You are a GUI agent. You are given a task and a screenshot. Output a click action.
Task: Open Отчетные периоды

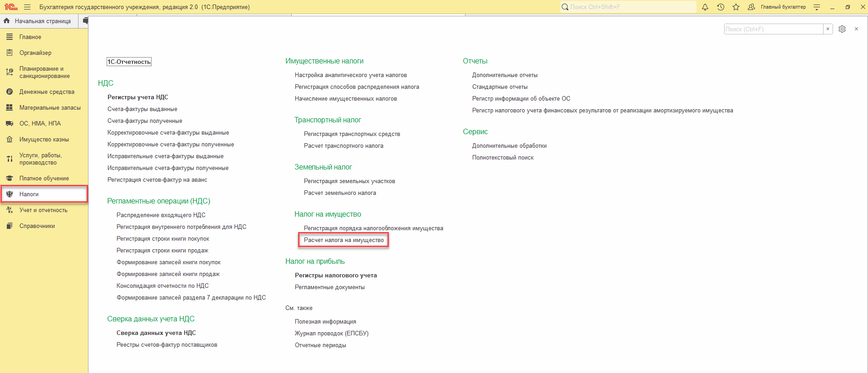[320, 345]
